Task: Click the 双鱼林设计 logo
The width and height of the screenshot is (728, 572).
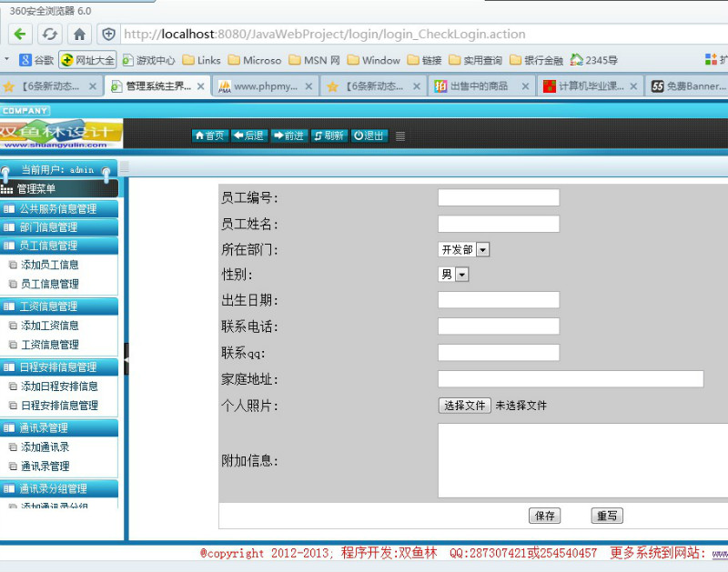Action: (61, 134)
